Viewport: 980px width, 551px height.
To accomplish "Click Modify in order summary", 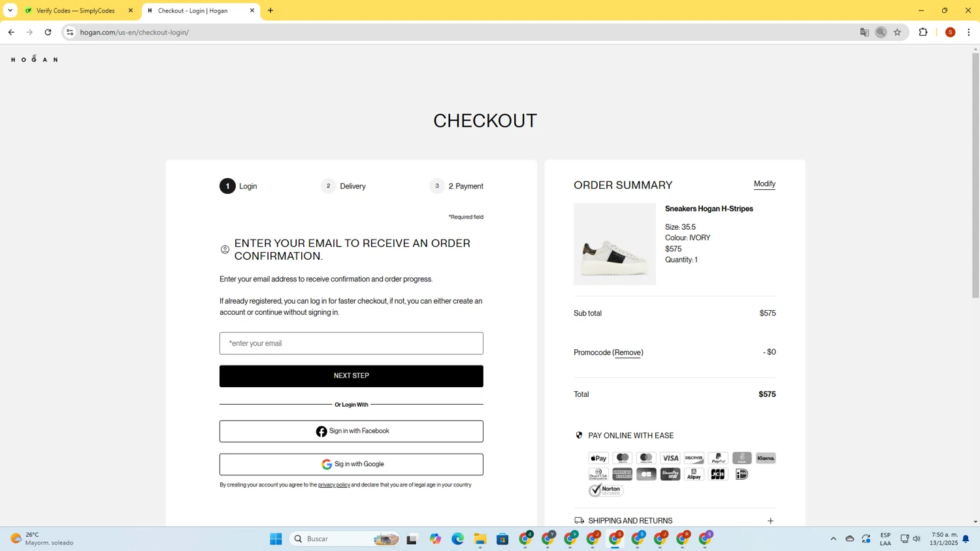I will pyautogui.click(x=764, y=184).
